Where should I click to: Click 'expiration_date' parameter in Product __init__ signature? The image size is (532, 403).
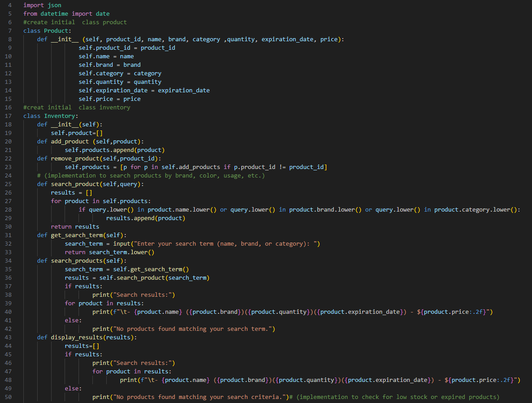[288, 39]
